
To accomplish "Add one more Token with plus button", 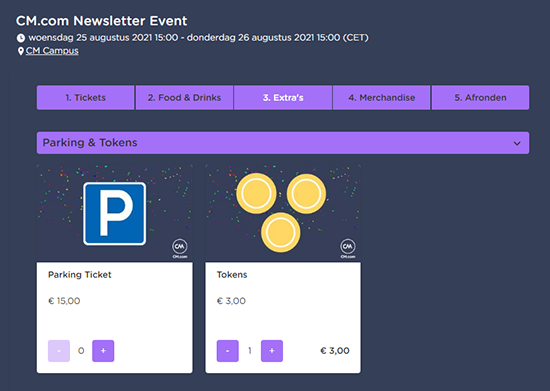I will (272, 351).
